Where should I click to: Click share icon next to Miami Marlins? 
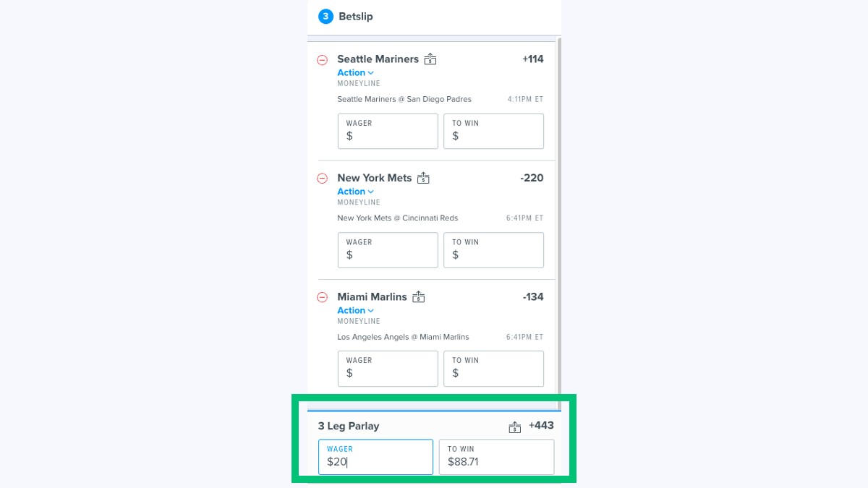(x=418, y=297)
